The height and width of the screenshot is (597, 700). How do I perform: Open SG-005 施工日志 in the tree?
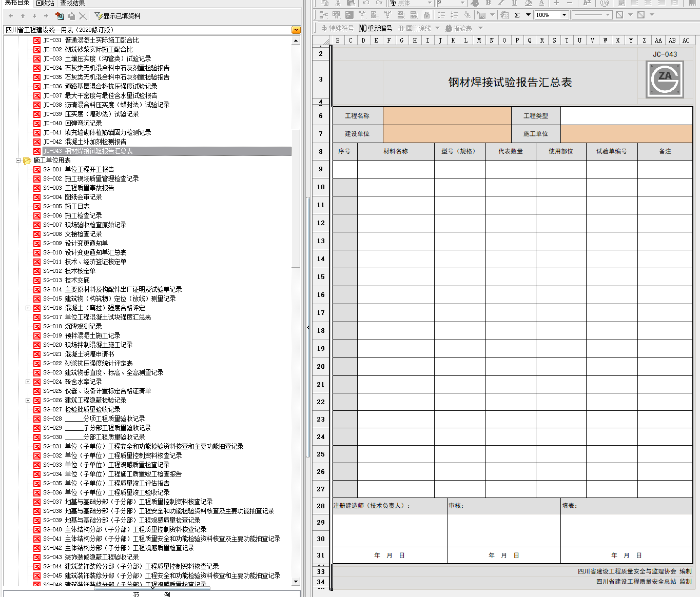click(x=66, y=206)
